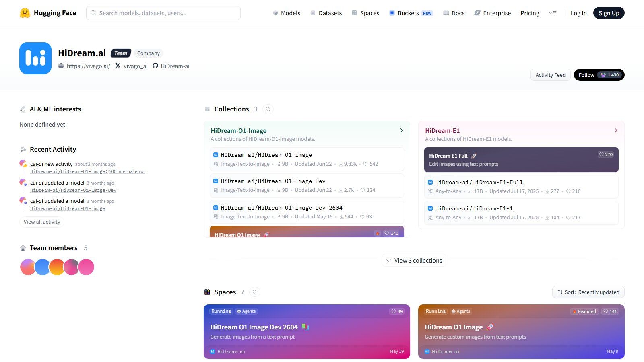Open the second blue team member avatar

click(42, 267)
